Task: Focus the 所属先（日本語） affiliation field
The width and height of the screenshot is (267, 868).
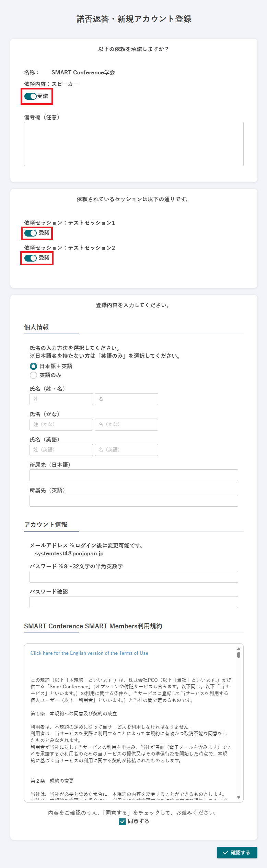Action: (x=133, y=475)
